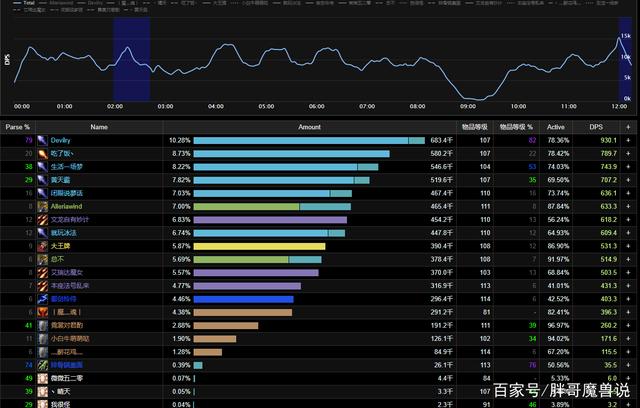Click the icon beside 艾瑞达魔女
This screenshot has height=408, width=640.
click(x=42, y=271)
